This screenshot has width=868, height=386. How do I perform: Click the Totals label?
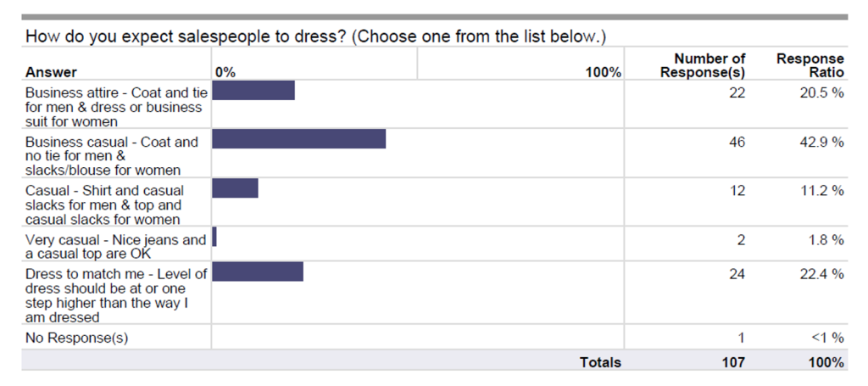click(601, 363)
